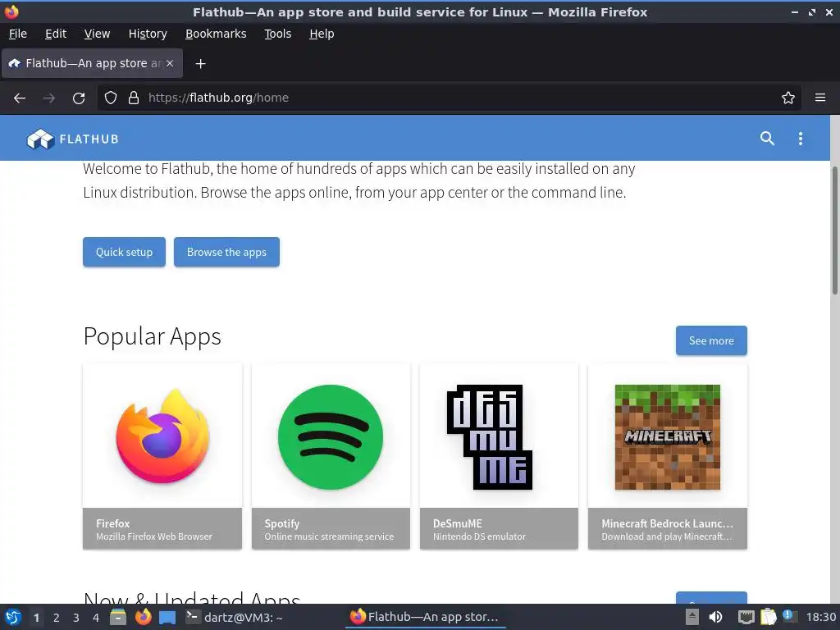Open the Minecraft Bedrock Launcher card icon
Screen dimensions: 840x630
coord(668,436)
